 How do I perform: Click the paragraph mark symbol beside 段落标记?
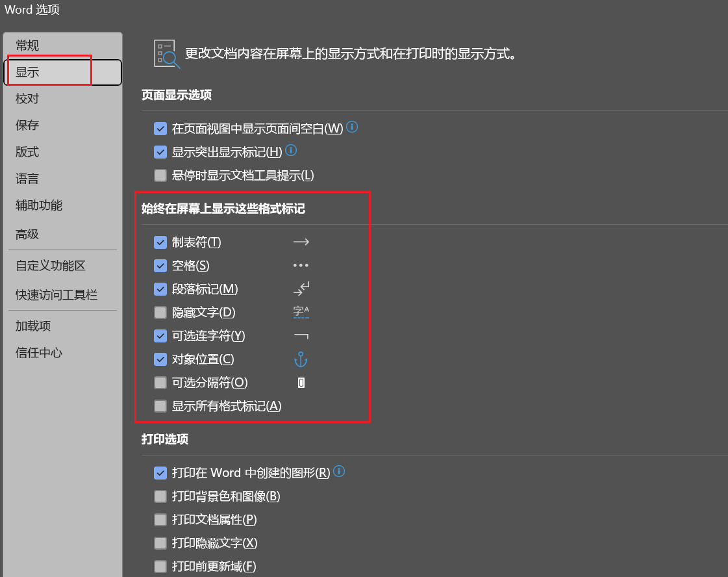coord(301,289)
